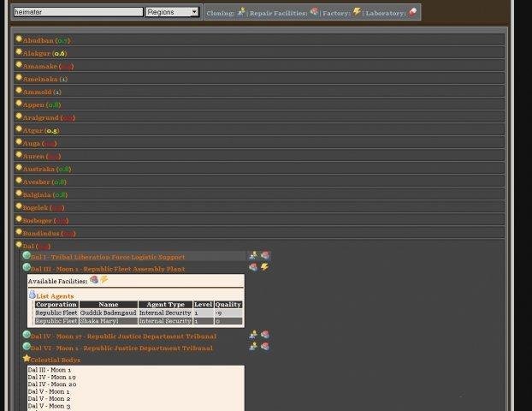
Task: Click the Level column header
Action: pyautogui.click(x=204, y=304)
